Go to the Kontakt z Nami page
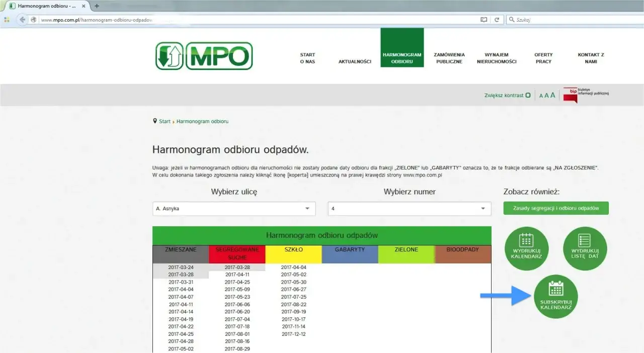This screenshot has width=644, height=353. click(x=591, y=58)
